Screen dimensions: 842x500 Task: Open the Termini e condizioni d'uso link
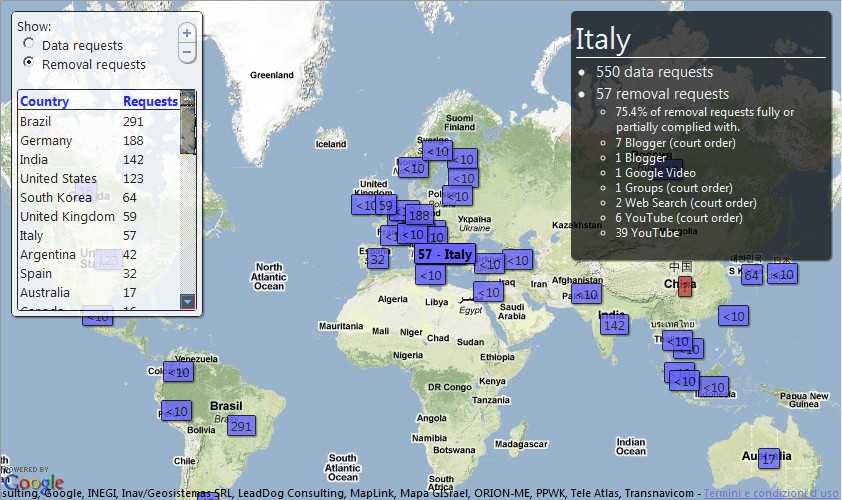point(771,493)
